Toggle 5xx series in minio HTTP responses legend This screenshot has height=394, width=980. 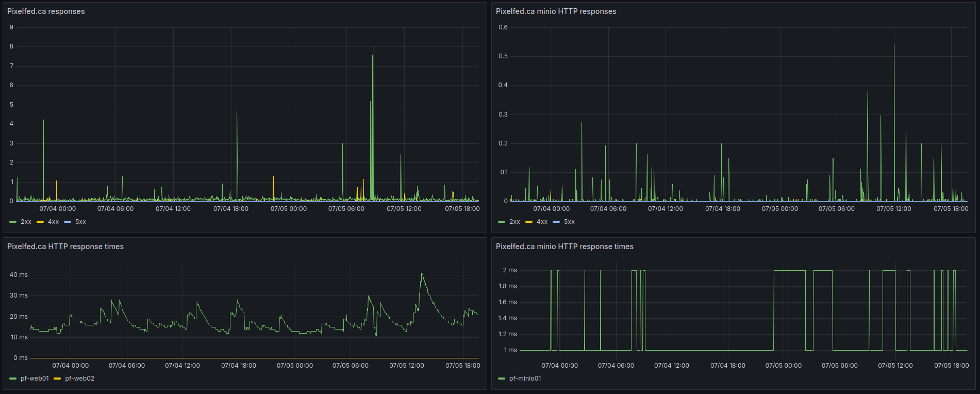click(569, 222)
